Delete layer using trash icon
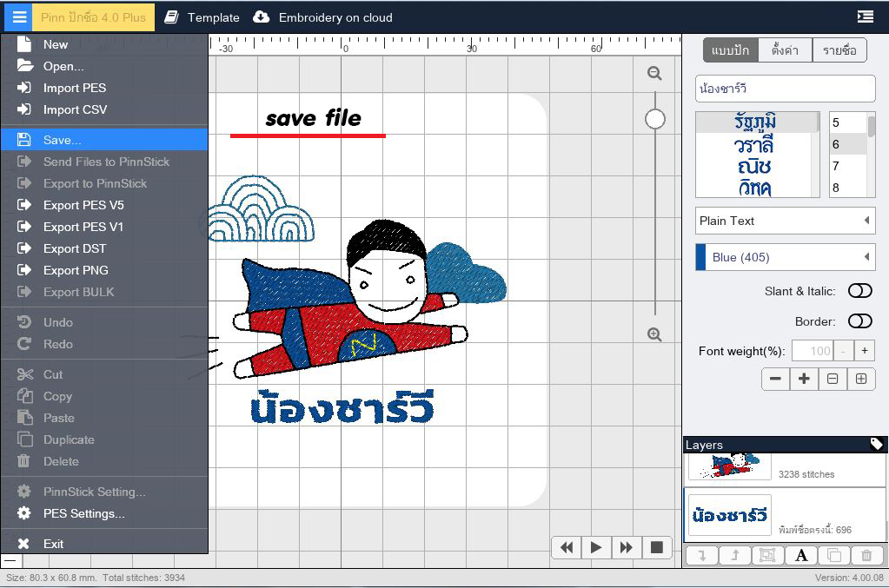The height and width of the screenshot is (588, 889). [866, 555]
